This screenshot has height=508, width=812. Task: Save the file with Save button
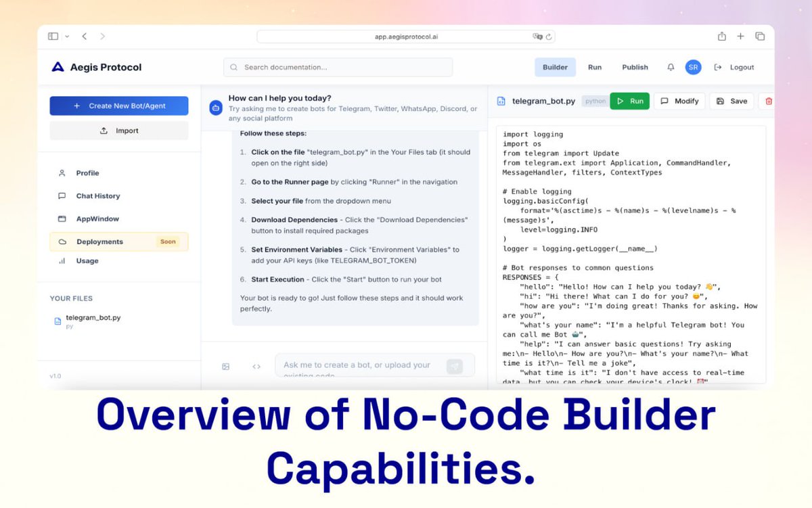(731, 101)
